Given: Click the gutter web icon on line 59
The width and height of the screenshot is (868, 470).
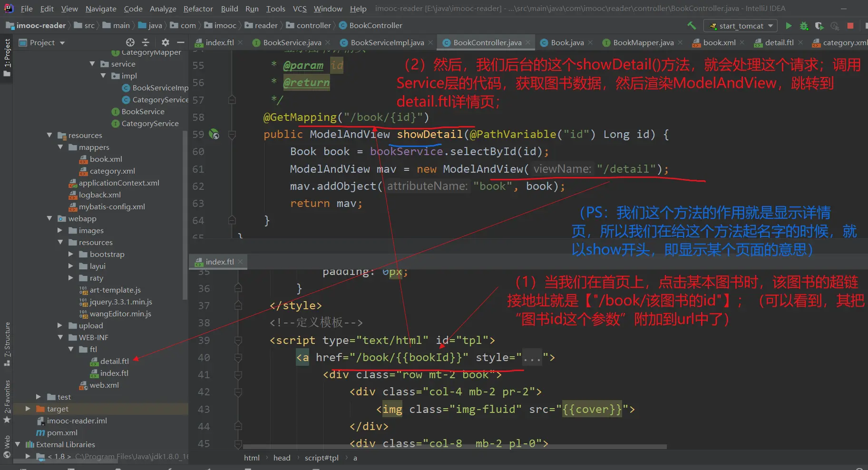Looking at the screenshot, I should click(214, 135).
